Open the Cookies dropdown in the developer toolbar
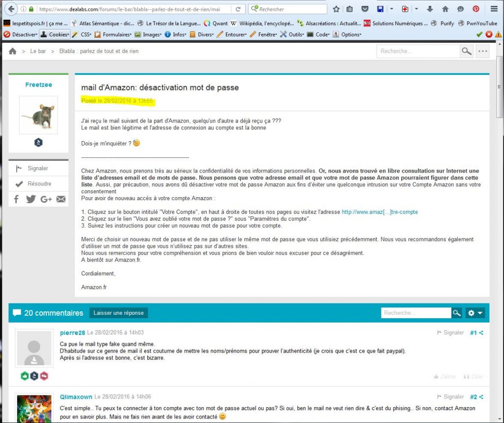The height and width of the screenshot is (423, 504). (55, 34)
